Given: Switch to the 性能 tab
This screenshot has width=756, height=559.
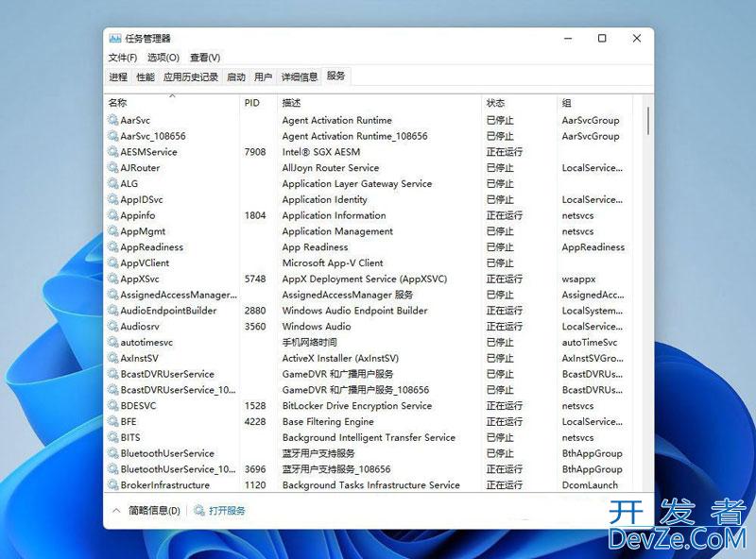Looking at the screenshot, I should [146, 77].
